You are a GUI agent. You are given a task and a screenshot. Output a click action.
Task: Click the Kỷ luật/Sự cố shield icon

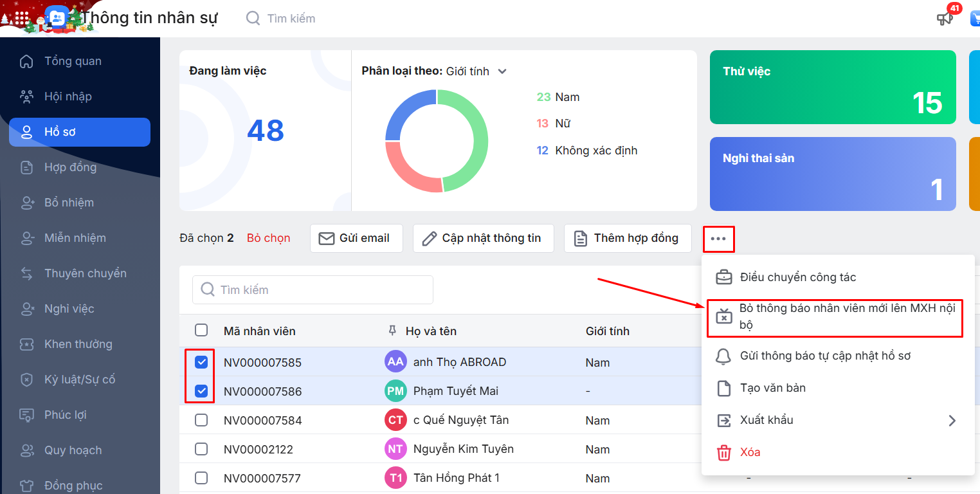pos(26,380)
